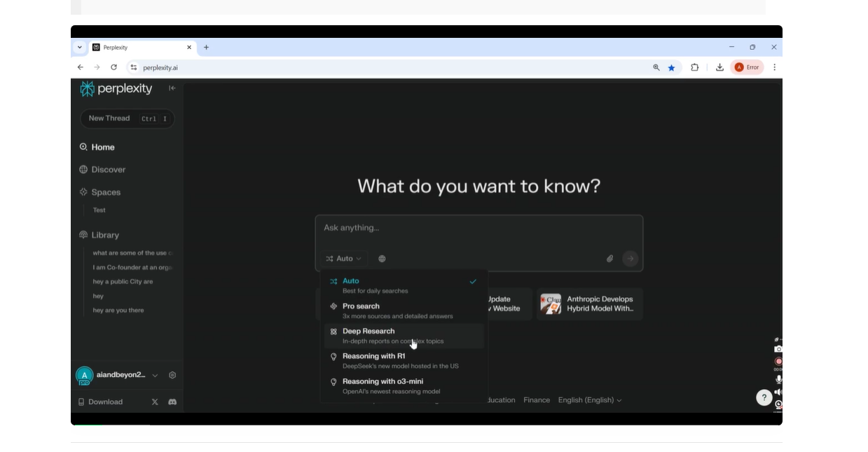The width and height of the screenshot is (868, 452).
Task: Expand the aiandbeyon2 account menu
Action: tap(155, 376)
